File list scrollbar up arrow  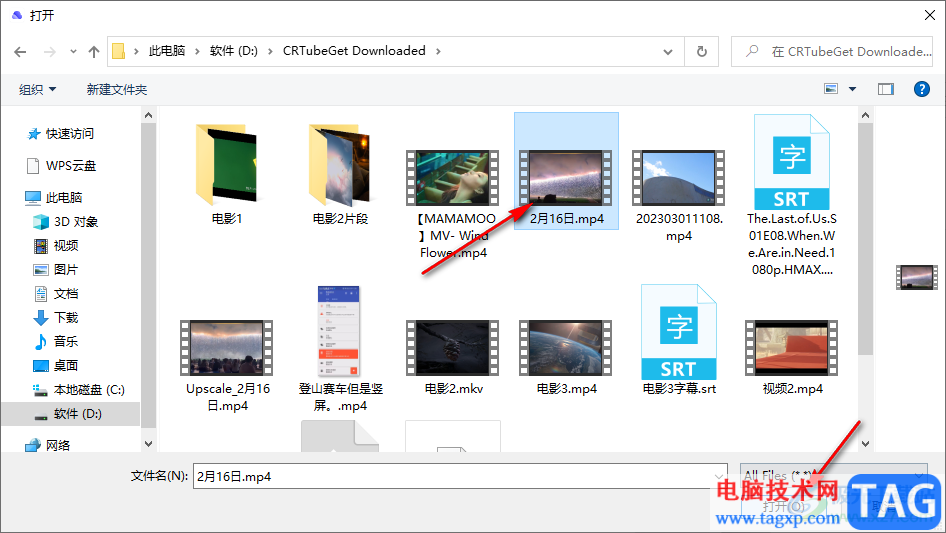(x=865, y=115)
